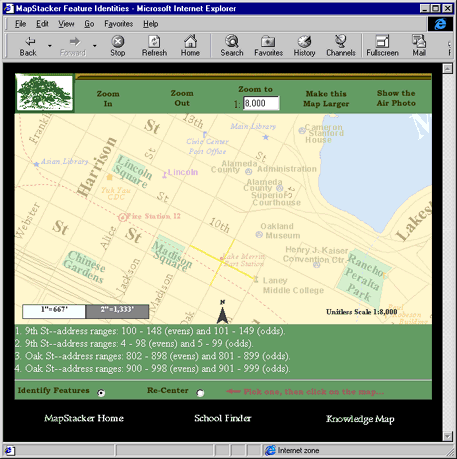Click the Oakland Museum marker symbol
This screenshot has width=457, height=459.
[x=259, y=234]
